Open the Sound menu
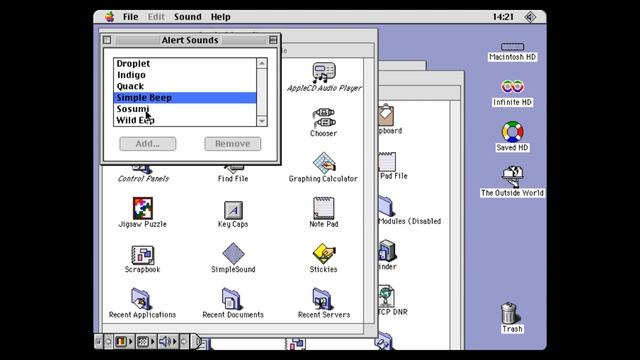The image size is (640, 360). 188,17
